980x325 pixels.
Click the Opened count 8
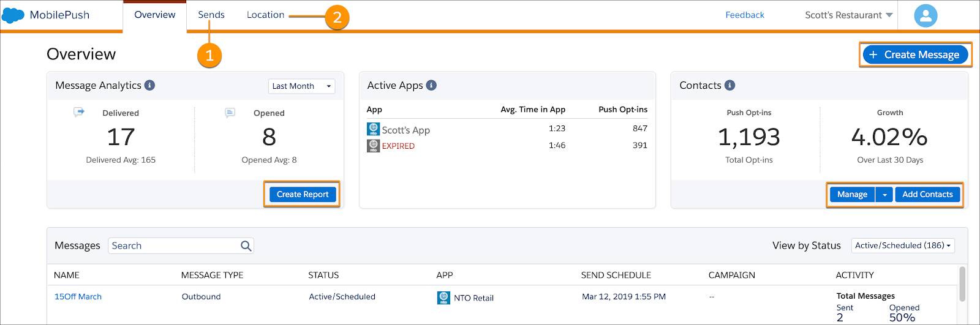(x=269, y=136)
